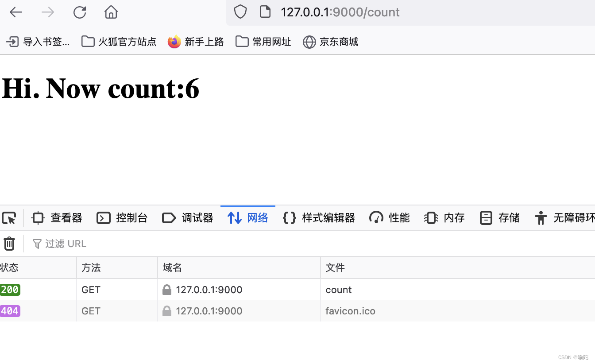Viewport: 595px width, 364px height.
Task: Click GET method in the favicon.ico row
Action: tap(91, 311)
